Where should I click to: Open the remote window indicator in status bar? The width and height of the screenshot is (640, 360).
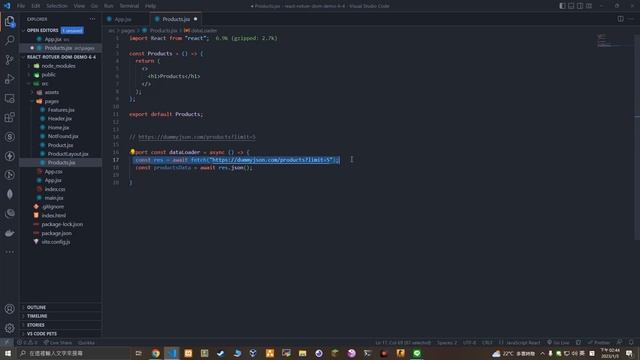click(x=7, y=342)
